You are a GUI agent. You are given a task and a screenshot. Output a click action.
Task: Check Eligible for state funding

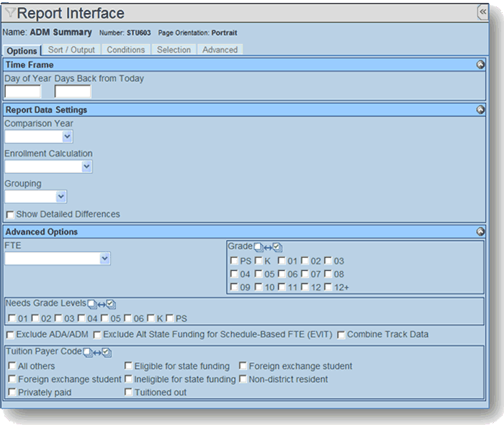click(x=128, y=365)
